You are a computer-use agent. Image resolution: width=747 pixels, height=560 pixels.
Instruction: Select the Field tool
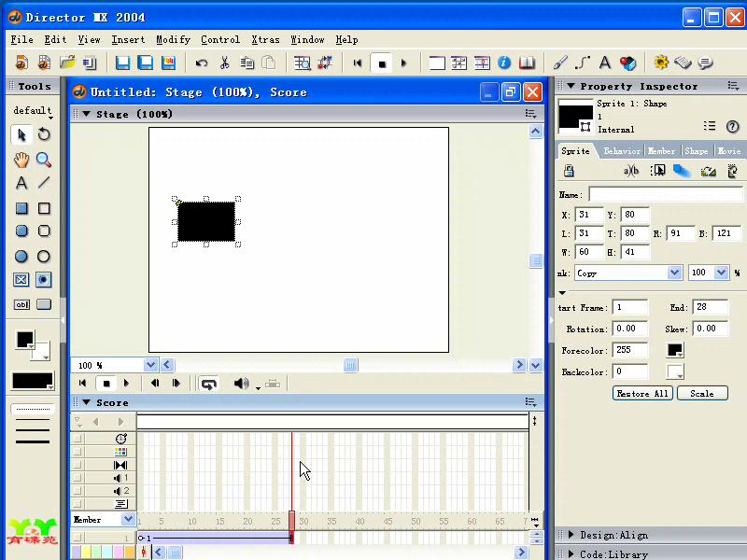tap(21, 304)
